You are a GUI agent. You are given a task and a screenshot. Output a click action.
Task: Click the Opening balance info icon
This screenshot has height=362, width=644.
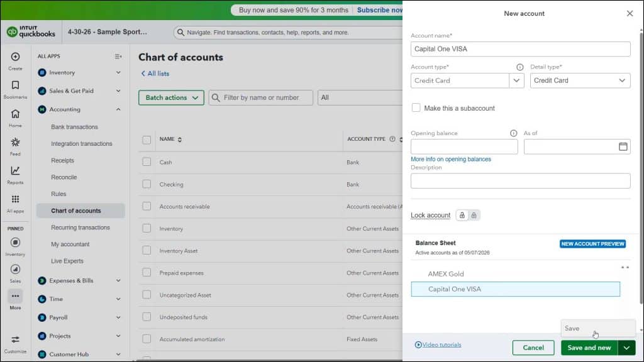513,133
